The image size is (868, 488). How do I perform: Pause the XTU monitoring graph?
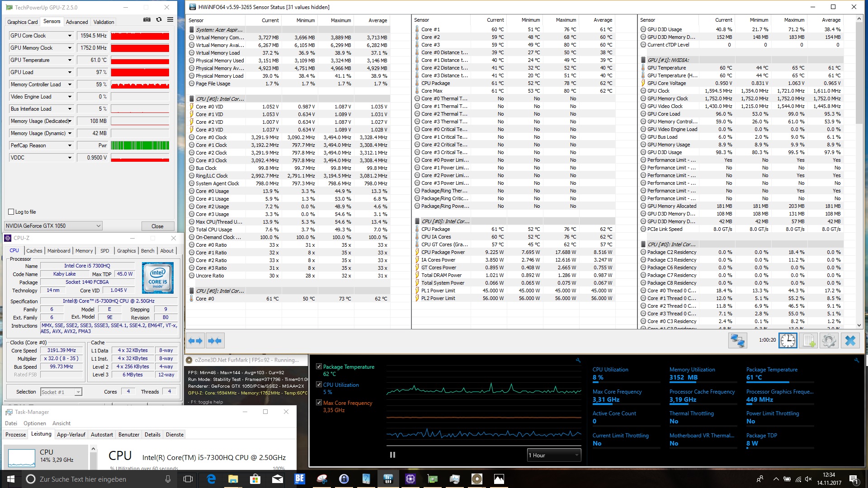[392, 455]
